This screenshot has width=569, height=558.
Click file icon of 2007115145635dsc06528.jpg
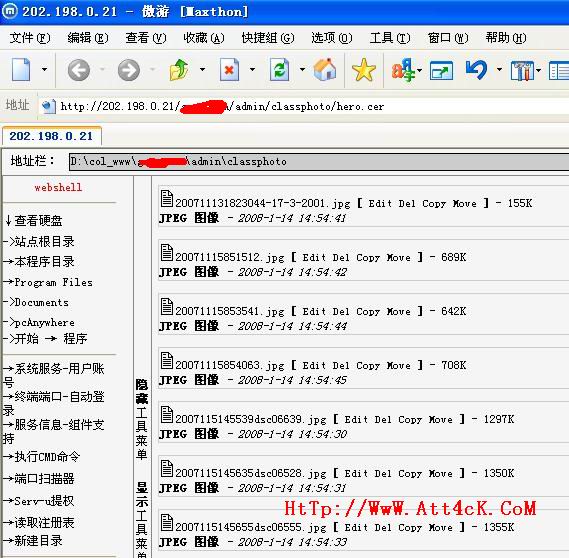[167, 468]
